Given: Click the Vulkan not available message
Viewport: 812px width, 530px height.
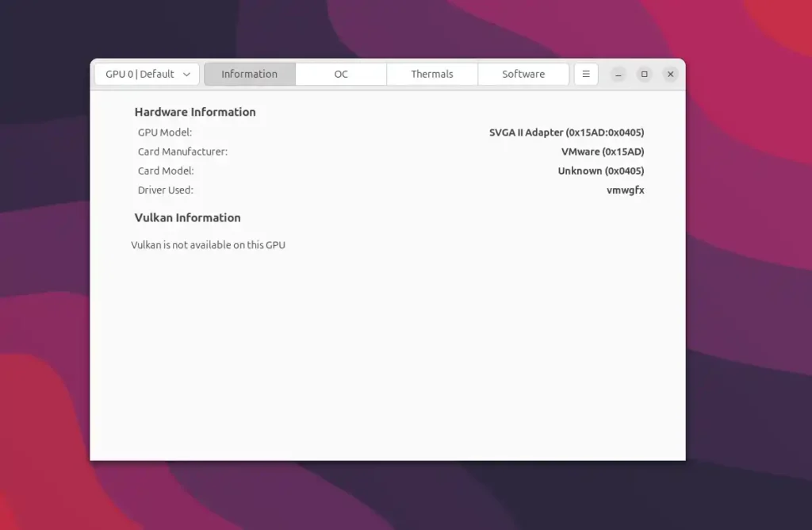Looking at the screenshot, I should 208,245.
